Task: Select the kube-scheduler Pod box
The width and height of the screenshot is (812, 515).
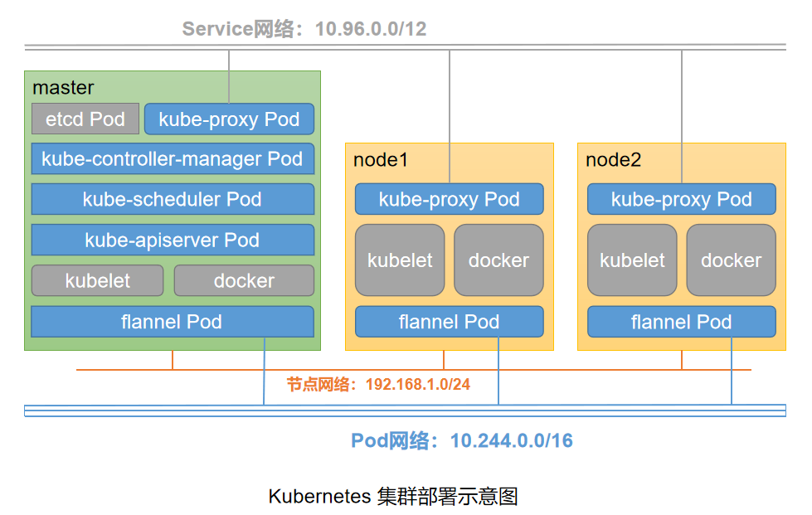Action: (x=173, y=200)
